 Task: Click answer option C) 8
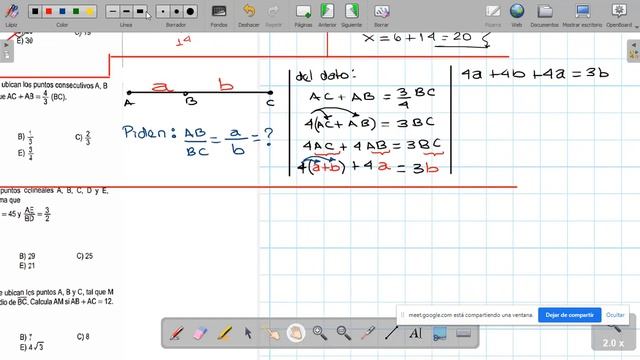[83, 337]
